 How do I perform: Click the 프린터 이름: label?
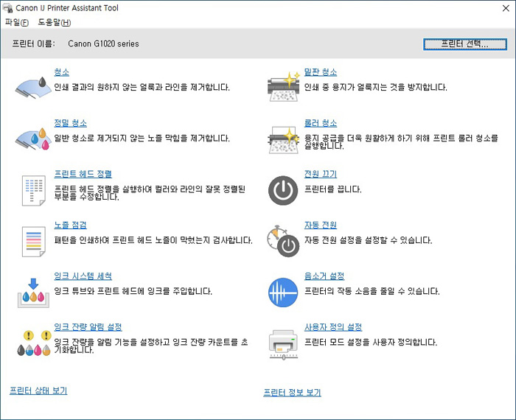tap(34, 43)
